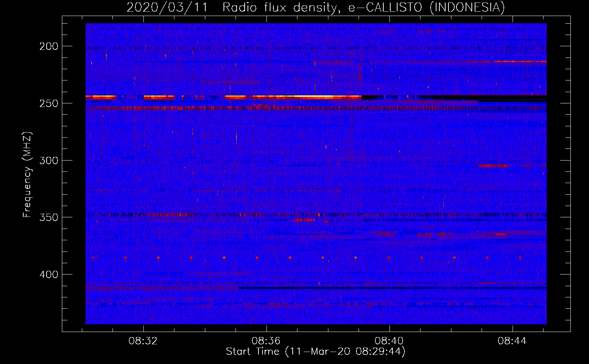Click the plot title '2020/03/11 Radio flux density'
The width and height of the screenshot is (589, 364).
tap(232, 8)
